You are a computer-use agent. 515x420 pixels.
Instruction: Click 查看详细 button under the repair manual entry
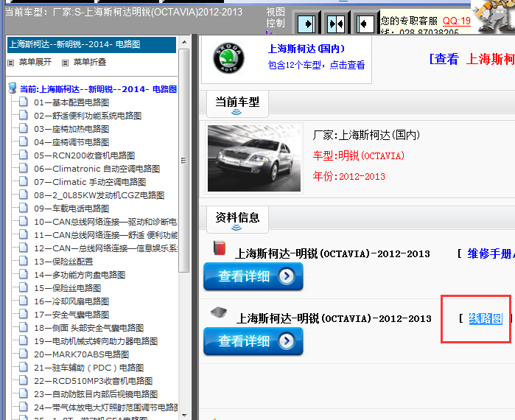click(253, 276)
